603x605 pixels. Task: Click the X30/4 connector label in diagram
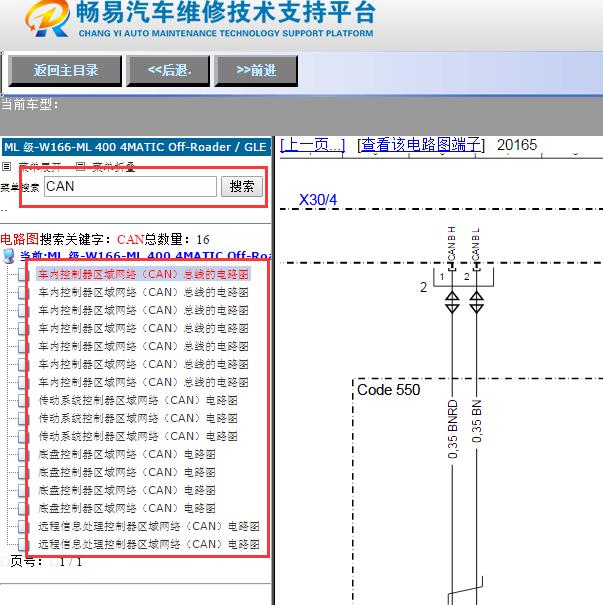[318, 200]
